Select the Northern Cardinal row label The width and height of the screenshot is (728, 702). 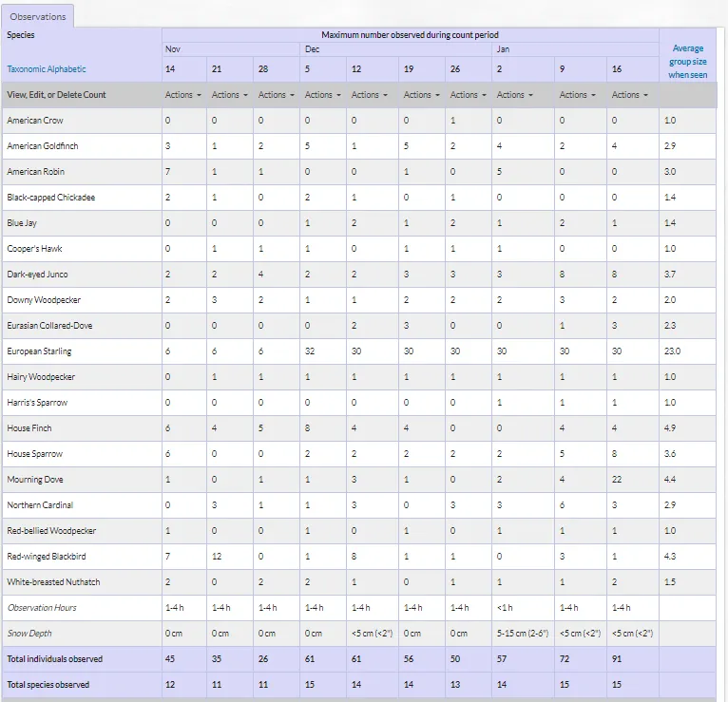point(40,505)
